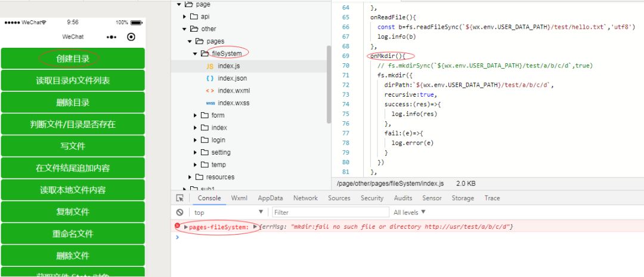
Task: Collapse the fileSystem folder arrow
Action: tap(195, 54)
